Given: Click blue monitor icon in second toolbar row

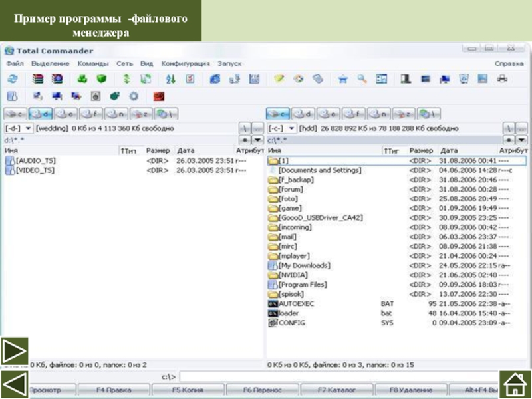Looking at the screenshot, I should coord(57,96).
